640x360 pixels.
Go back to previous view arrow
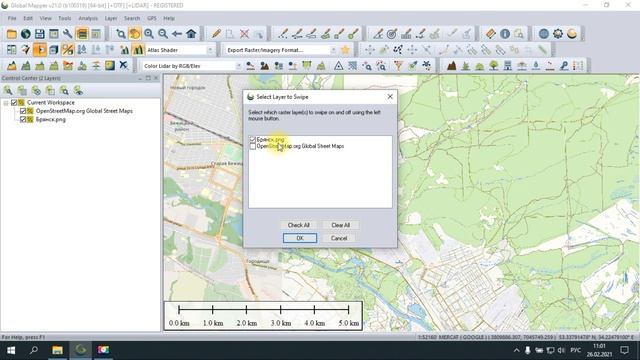tap(177, 34)
